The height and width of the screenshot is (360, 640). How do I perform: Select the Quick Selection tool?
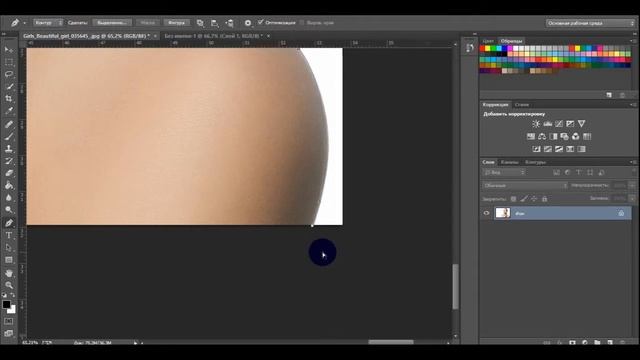pos(9,87)
